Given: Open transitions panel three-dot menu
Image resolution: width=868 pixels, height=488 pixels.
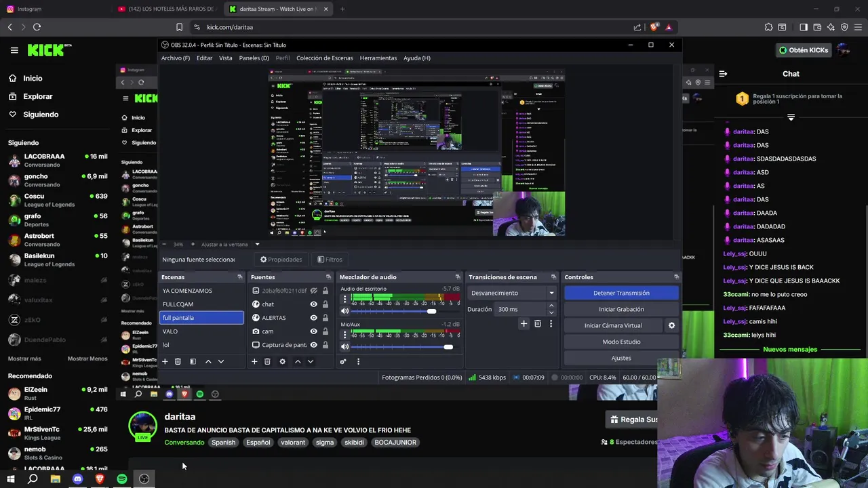Looking at the screenshot, I should tap(551, 324).
